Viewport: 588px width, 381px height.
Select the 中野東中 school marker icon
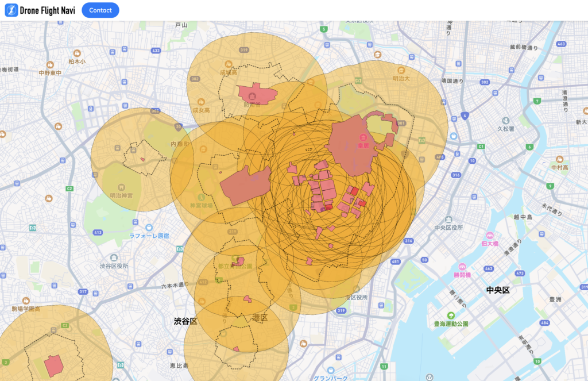[50, 65]
